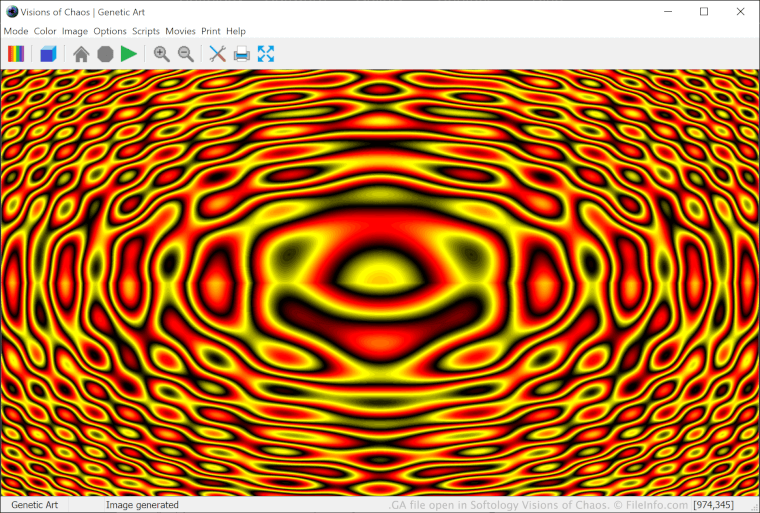Open the color palette editor icon

point(16,54)
